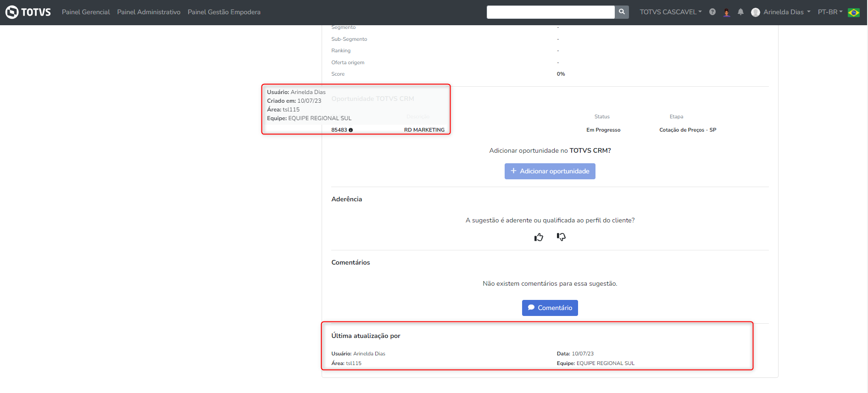Open Painel Gerencial menu
The width and height of the screenshot is (868, 393).
[x=86, y=12]
